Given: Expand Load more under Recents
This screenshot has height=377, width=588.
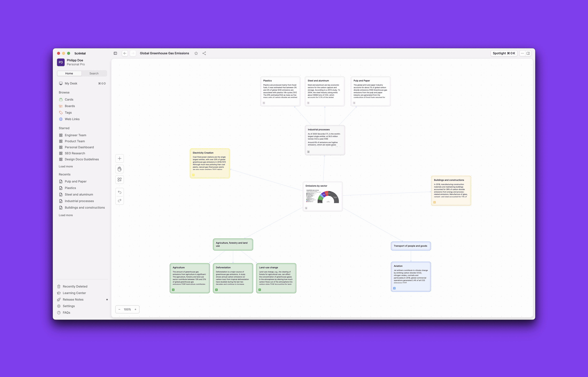Looking at the screenshot, I should pyautogui.click(x=66, y=215).
